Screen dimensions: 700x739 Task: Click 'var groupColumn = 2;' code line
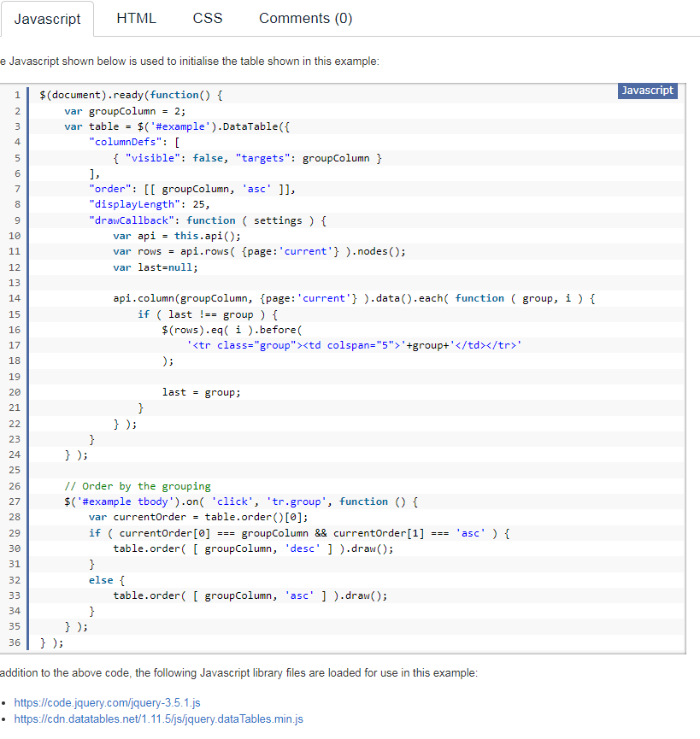click(x=125, y=111)
